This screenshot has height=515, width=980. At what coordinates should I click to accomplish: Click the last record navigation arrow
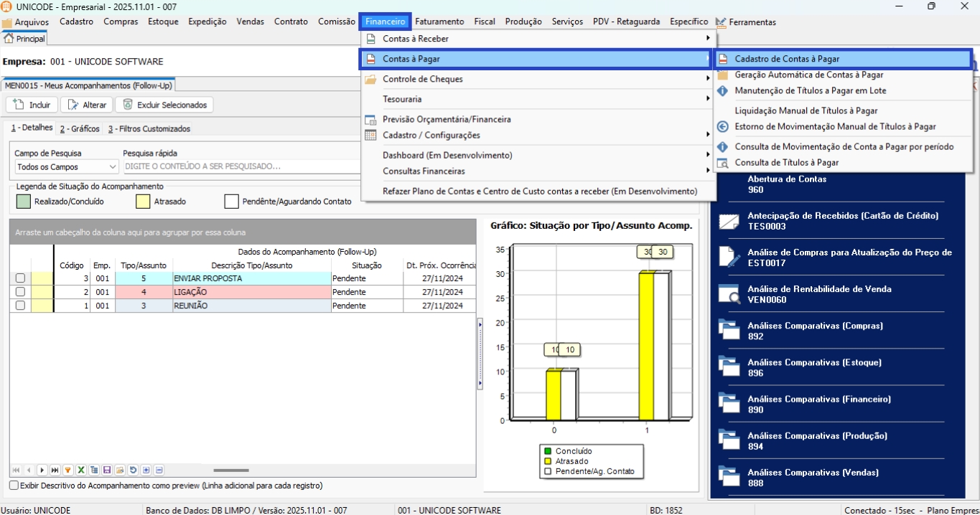[55, 471]
